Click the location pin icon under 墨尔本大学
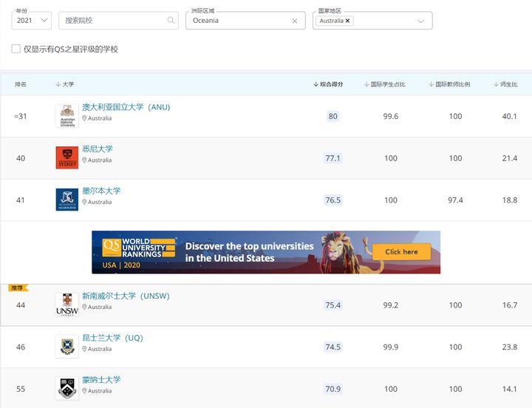Image resolution: width=532 pixels, height=408 pixels. [x=84, y=202]
